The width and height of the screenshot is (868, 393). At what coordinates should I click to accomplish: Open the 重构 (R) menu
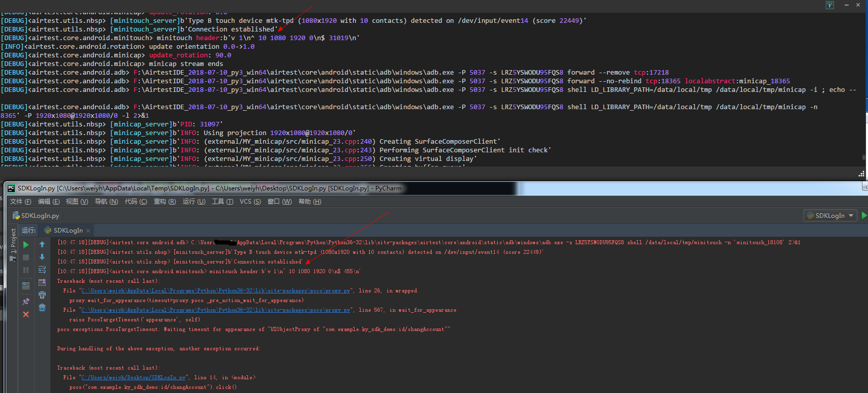[165, 202]
